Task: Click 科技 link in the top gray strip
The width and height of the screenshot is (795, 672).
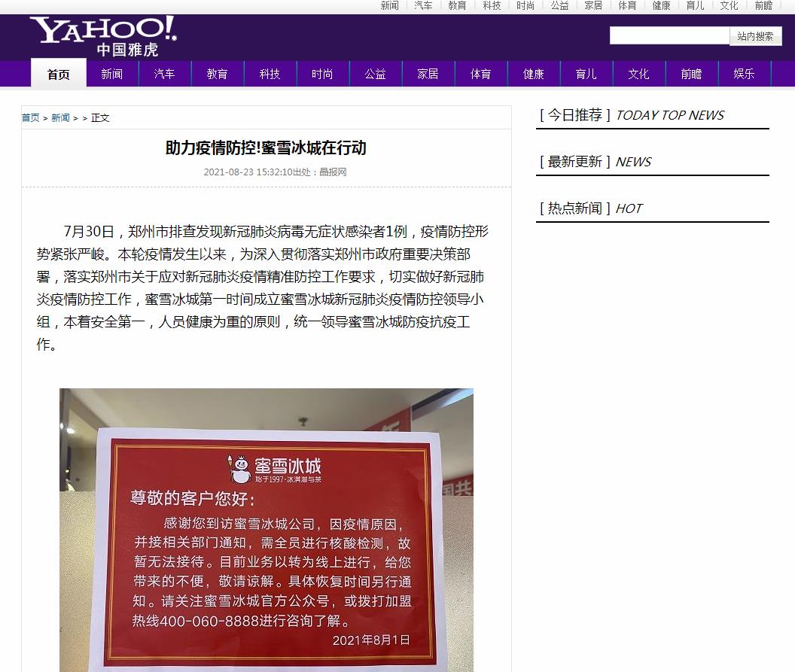Action: tap(492, 5)
